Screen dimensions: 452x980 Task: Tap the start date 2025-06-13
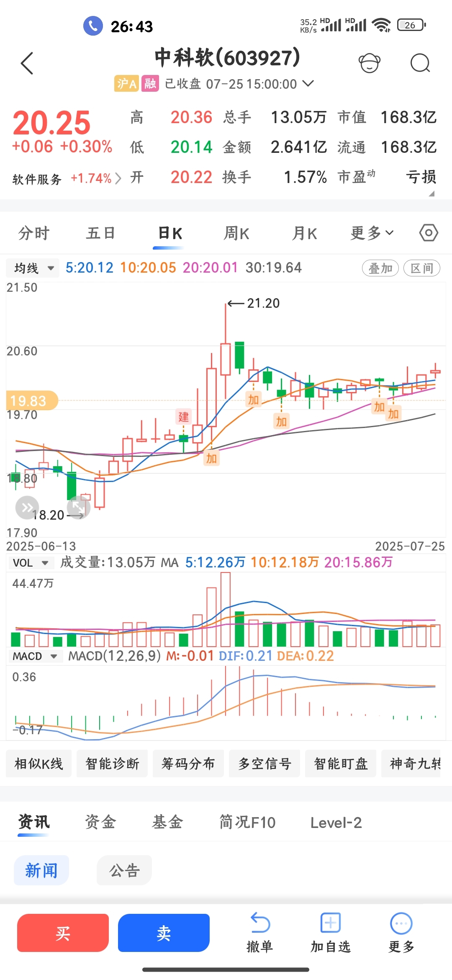pos(41,546)
